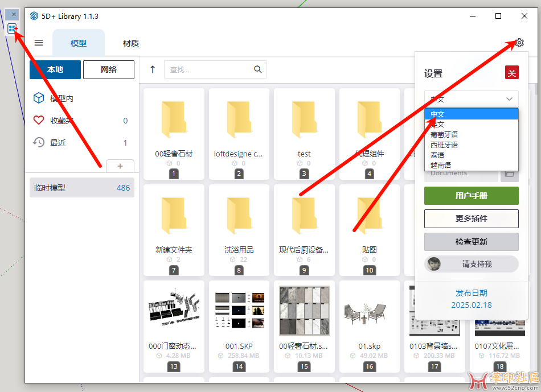Close settings with the red 关 button
The image size is (541, 392).
[x=511, y=73]
